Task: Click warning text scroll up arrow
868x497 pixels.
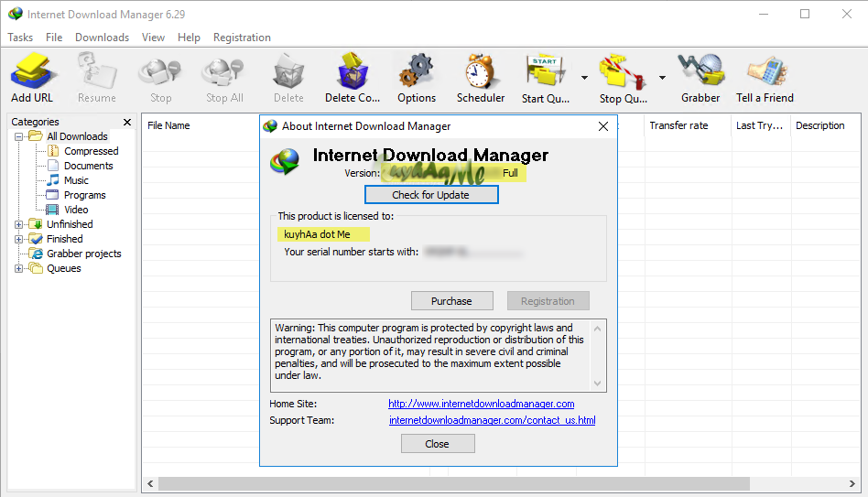Action: pos(597,329)
